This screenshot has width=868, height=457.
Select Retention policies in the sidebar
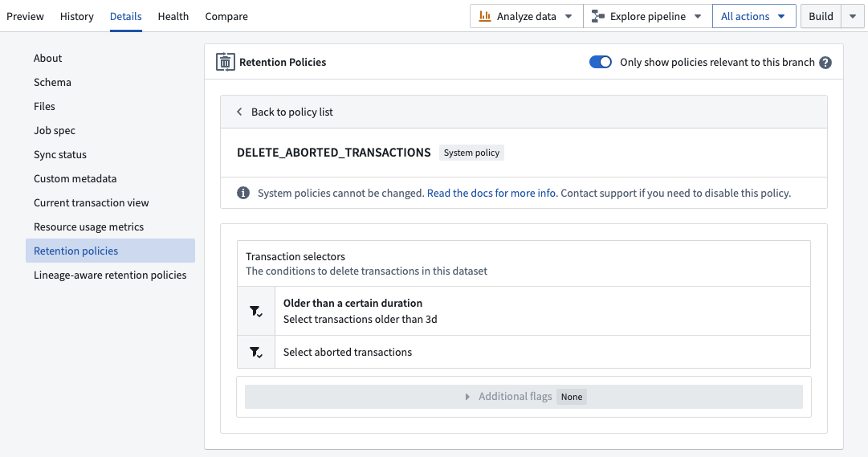pos(110,251)
